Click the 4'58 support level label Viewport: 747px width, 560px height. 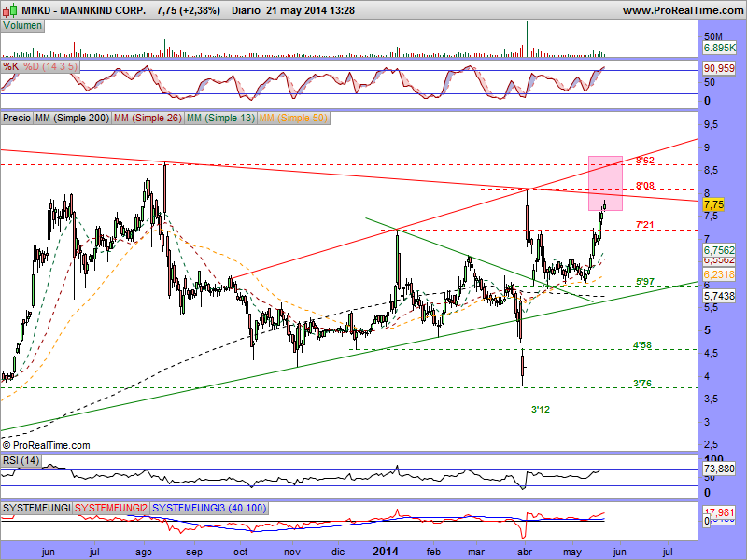642,344
